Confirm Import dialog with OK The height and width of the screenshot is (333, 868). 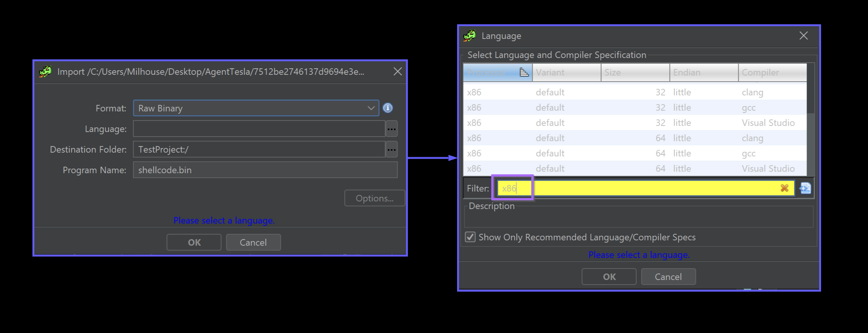point(194,242)
